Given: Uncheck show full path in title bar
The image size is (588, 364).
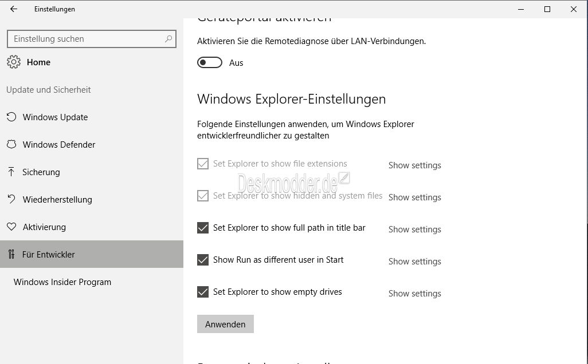Looking at the screenshot, I should coord(203,228).
